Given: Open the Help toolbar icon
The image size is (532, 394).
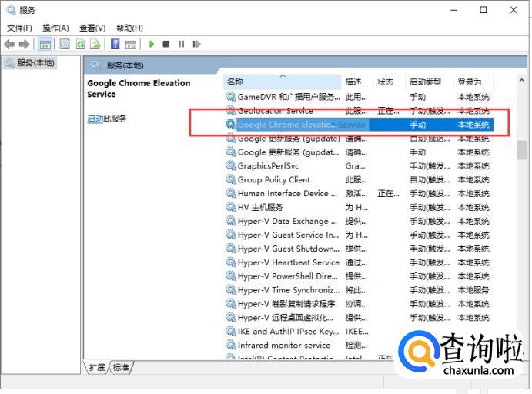Looking at the screenshot, I should tap(115, 44).
